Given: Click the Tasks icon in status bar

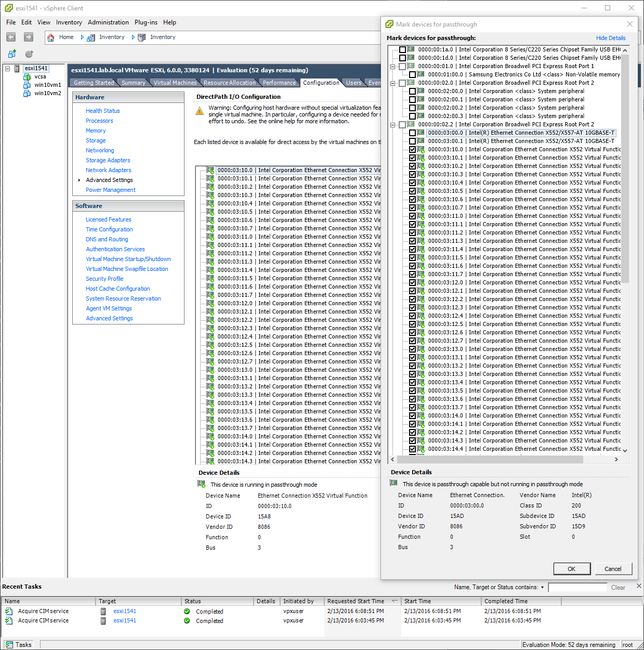Looking at the screenshot, I should coord(9,644).
